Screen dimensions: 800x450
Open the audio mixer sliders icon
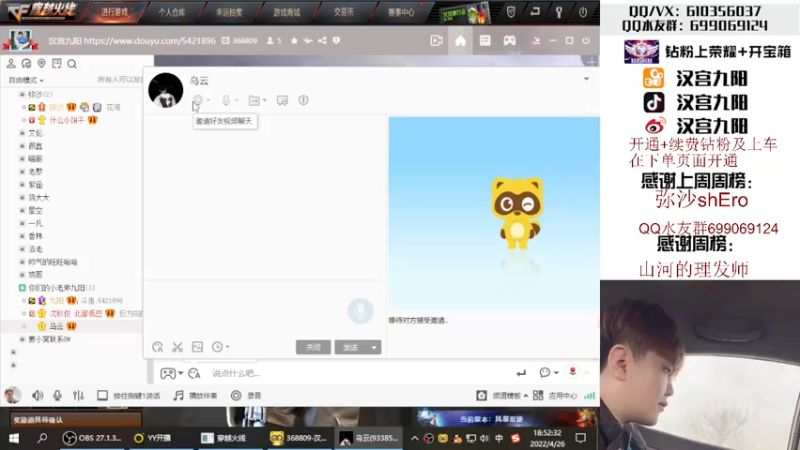pyautogui.click(x=78, y=395)
